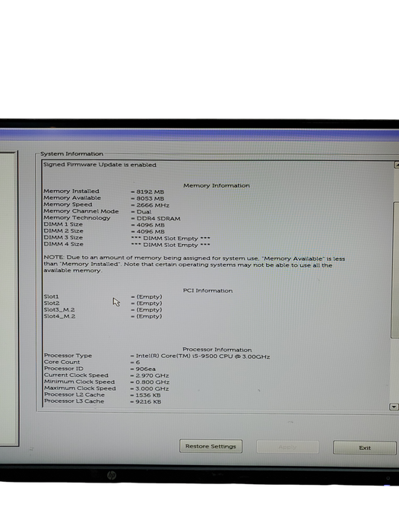The height and width of the screenshot is (532, 399).
Task: Click the 'Memory Available' label
Action: coord(72,198)
